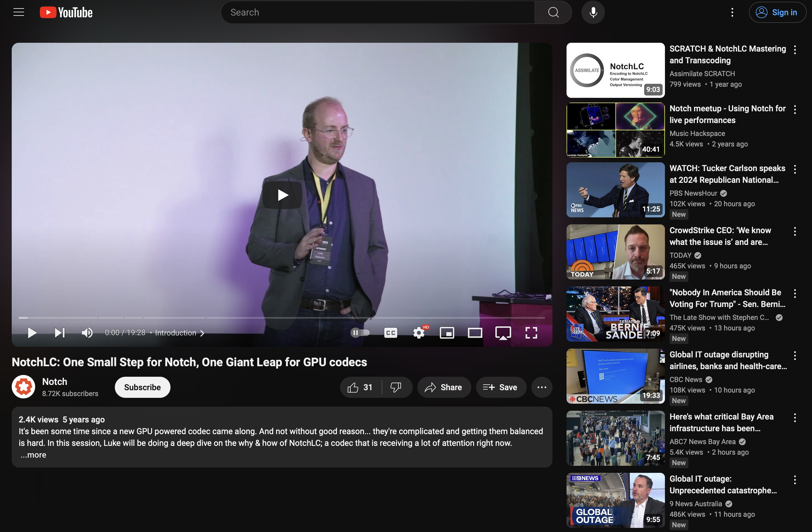
Task: Click the 9 News Australia channel name
Action: tap(696, 504)
